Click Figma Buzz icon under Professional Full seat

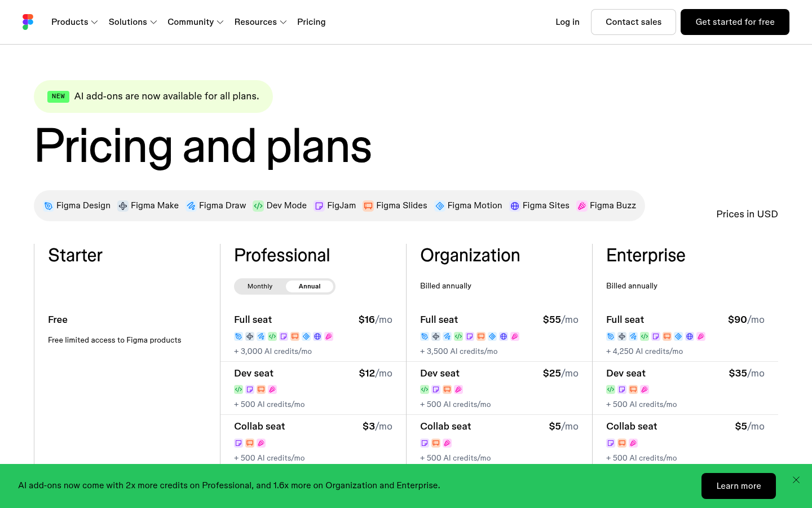pos(329,336)
